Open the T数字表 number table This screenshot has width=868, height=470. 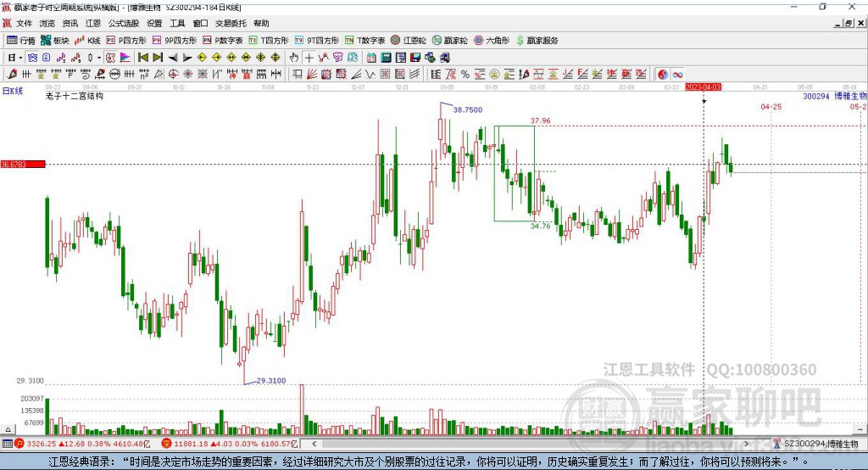(x=364, y=41)
